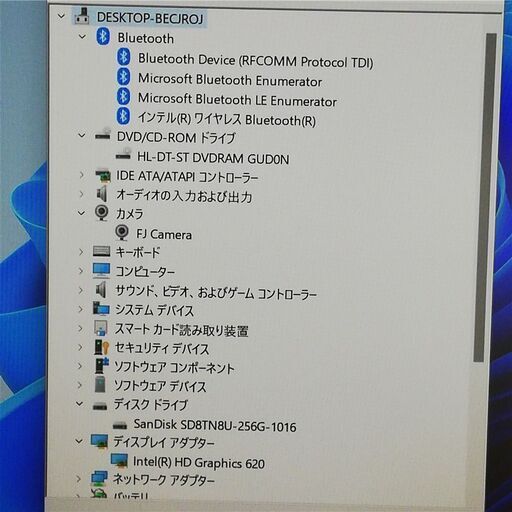The image size is (512, 512).
Task: Expand the IDE ATA/ATAPI コントローラー category
Action: [82, 174]
